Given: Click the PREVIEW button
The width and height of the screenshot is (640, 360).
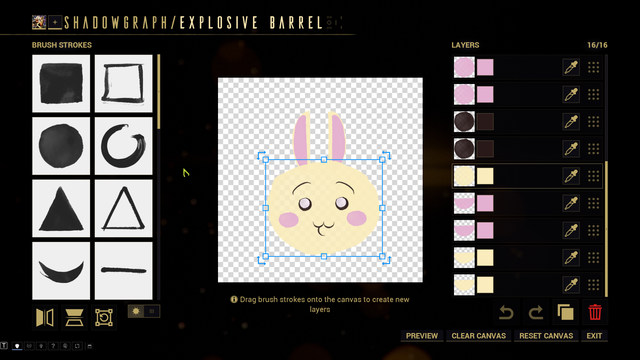Looking at the screenshot, I should 422,336.
